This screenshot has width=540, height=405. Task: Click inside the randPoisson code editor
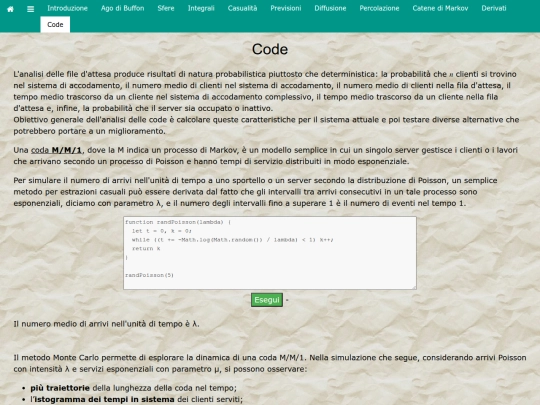coord(270,253)
